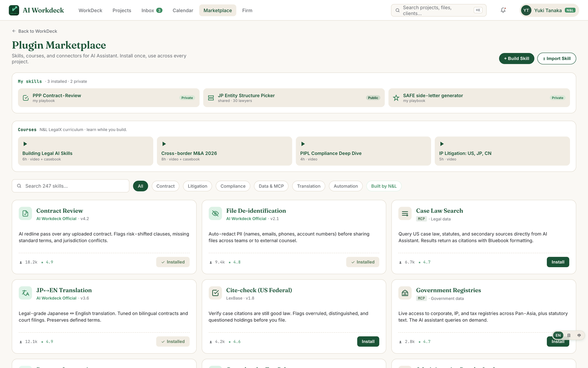Click the YT avatar circle

point(526,10)
